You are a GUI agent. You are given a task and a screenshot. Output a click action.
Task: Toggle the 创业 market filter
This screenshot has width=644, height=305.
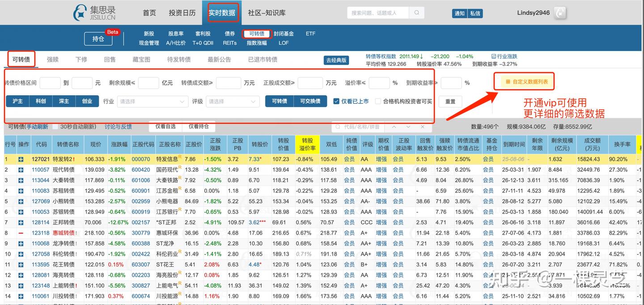tap(87, 101)
